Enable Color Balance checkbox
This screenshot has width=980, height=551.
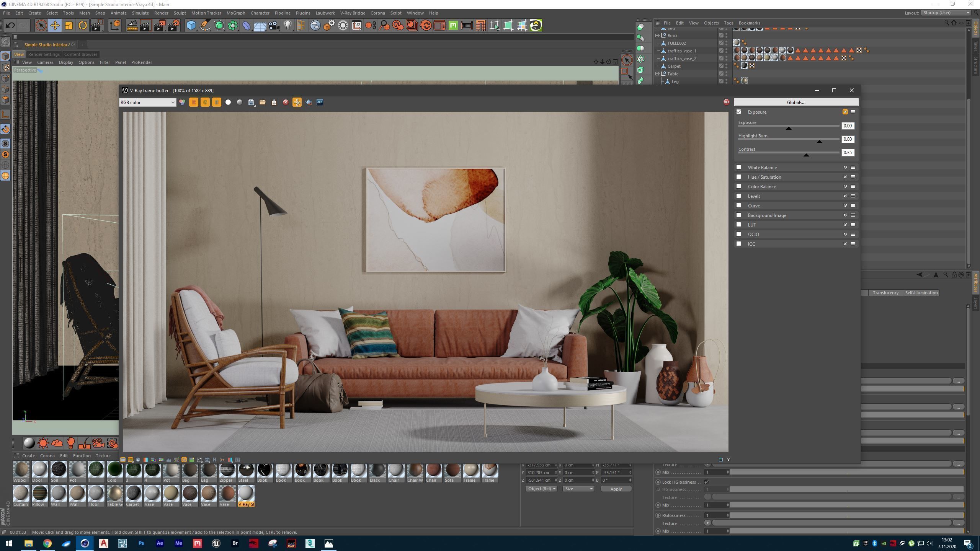point(739,186)
